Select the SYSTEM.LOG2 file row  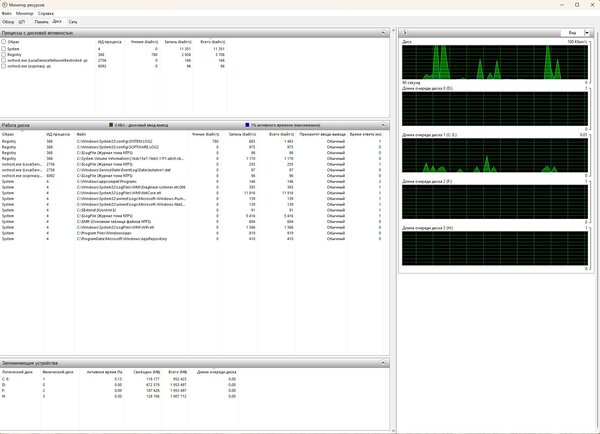click(191, 141)
